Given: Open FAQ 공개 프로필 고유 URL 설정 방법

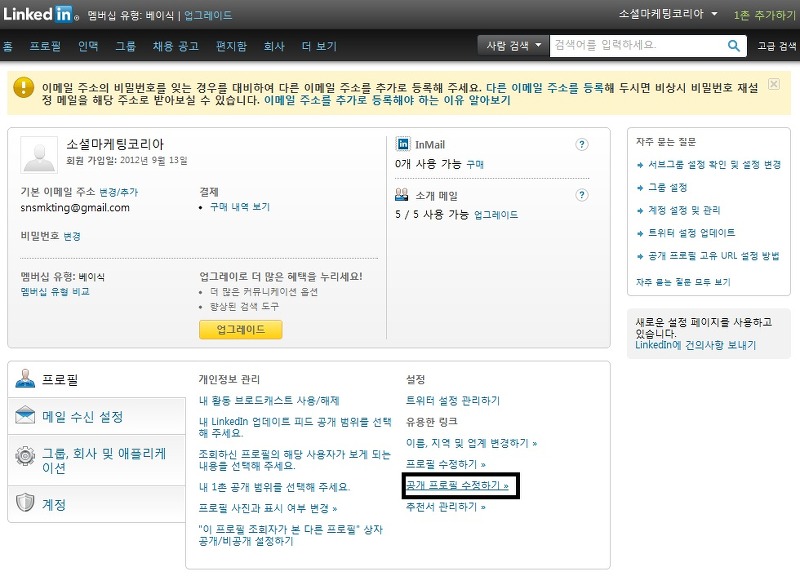Looking at the screenshot, I should [713, 256].
